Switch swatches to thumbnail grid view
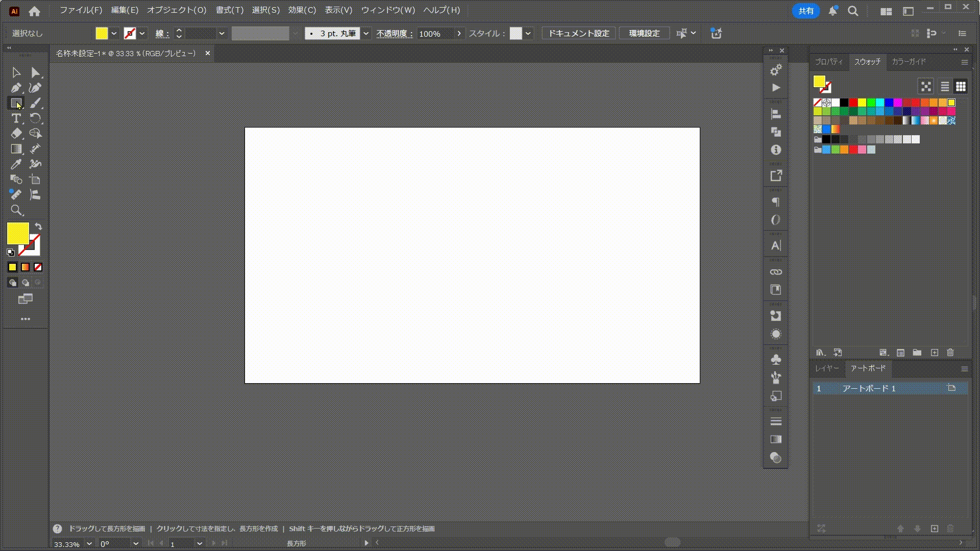The width and height of the screenshot is (980, 551). (961, 86)
